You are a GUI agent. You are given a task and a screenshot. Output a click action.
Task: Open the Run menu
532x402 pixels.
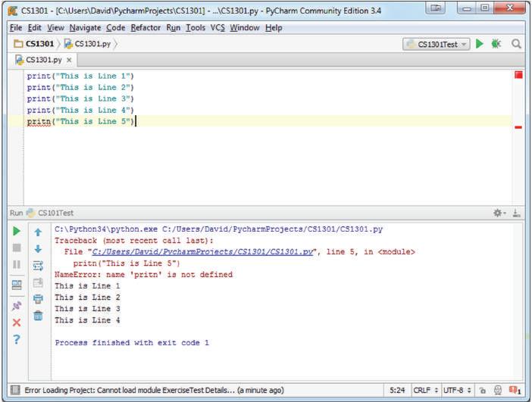point(173,28)
